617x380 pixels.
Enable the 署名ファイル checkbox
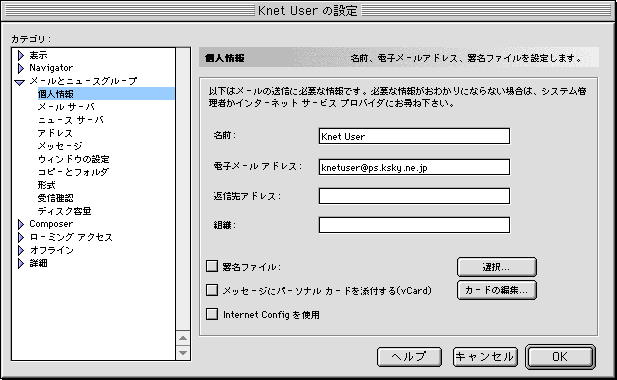click(212, 266)
